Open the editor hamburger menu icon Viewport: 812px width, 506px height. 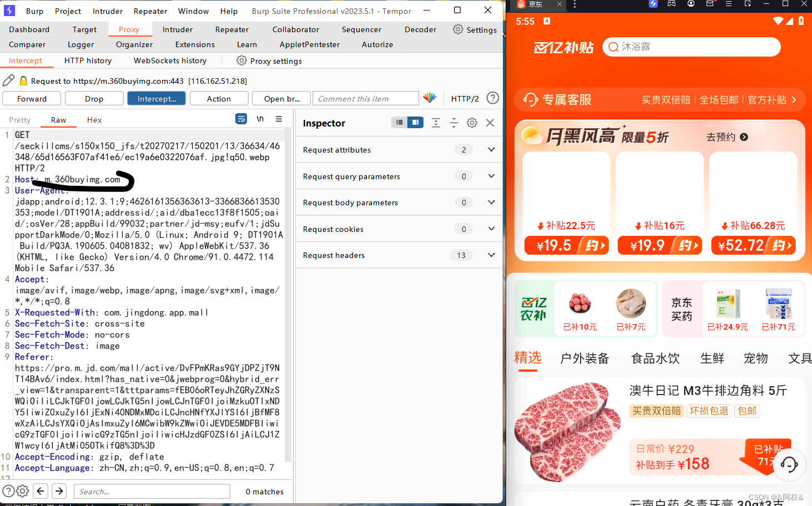[279, 119]
